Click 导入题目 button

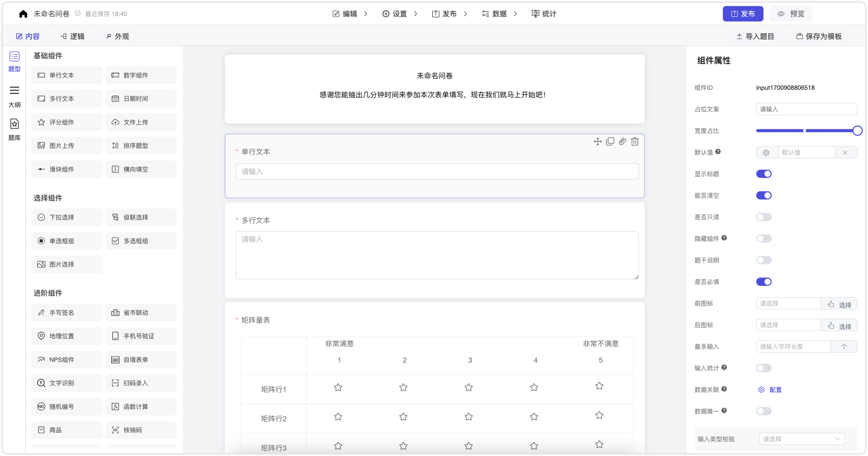[755, 37]
